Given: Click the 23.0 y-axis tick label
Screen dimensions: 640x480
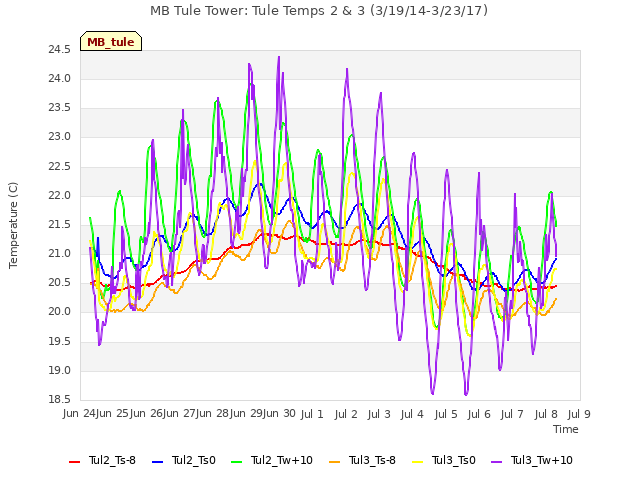Looking at the screenshot, I should [60, 137].
